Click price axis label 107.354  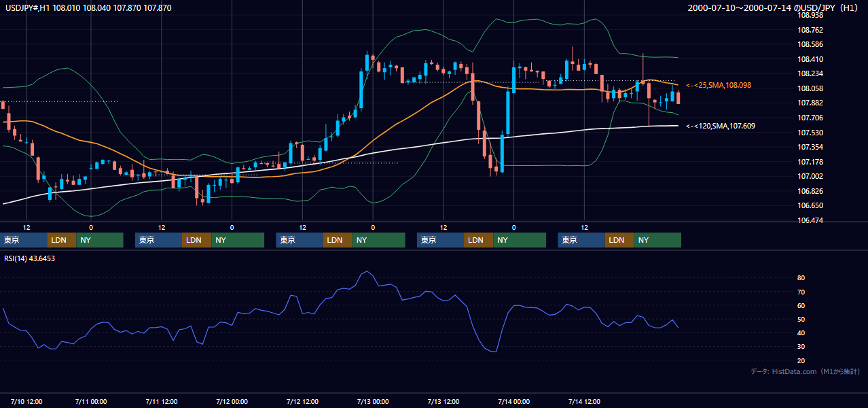point(810,147)
